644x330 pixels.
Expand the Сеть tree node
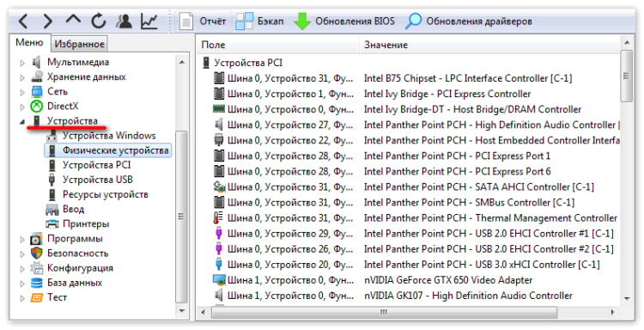(x=22, y=93)
